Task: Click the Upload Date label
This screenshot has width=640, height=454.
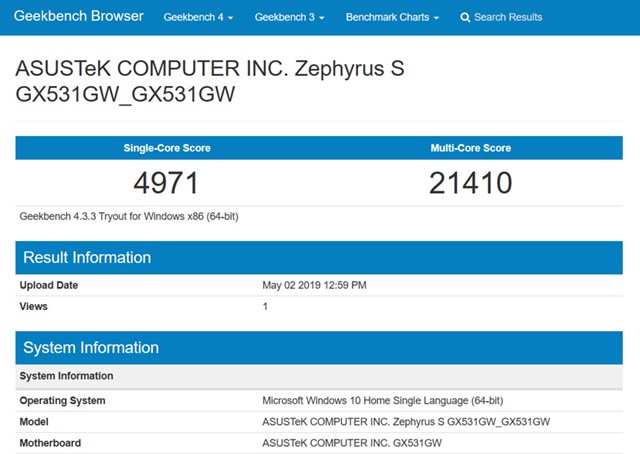Action: (x=49, y=285)
